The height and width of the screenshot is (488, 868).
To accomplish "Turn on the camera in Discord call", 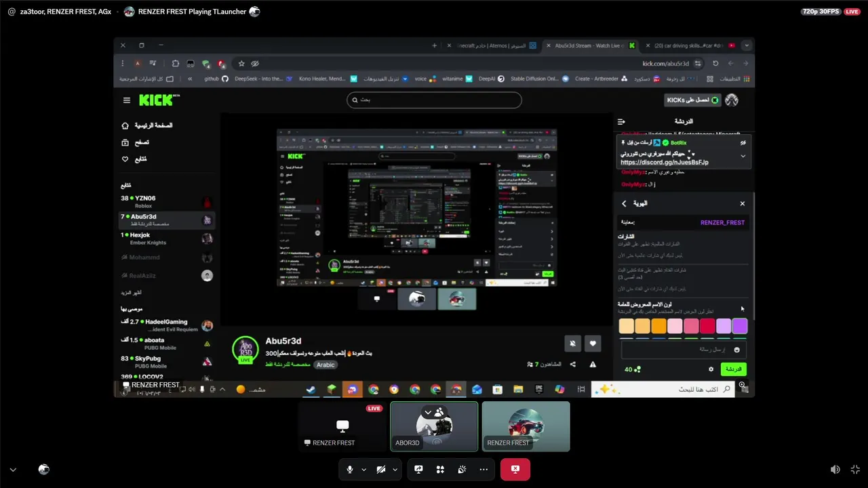I will click(381, 469).
